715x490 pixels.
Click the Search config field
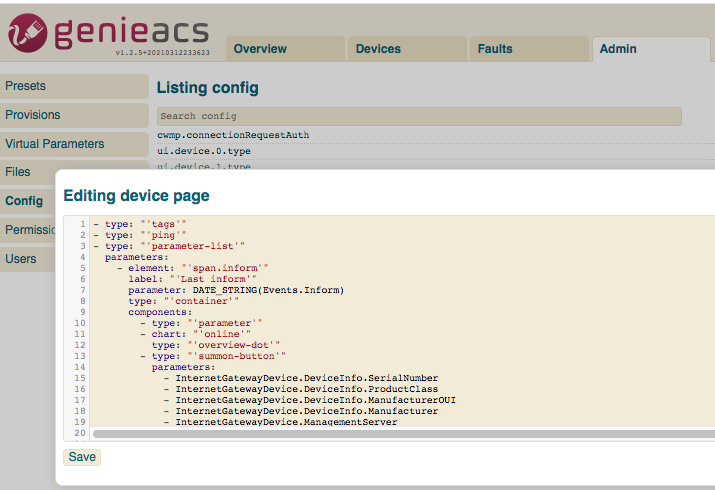coord(419,116)
